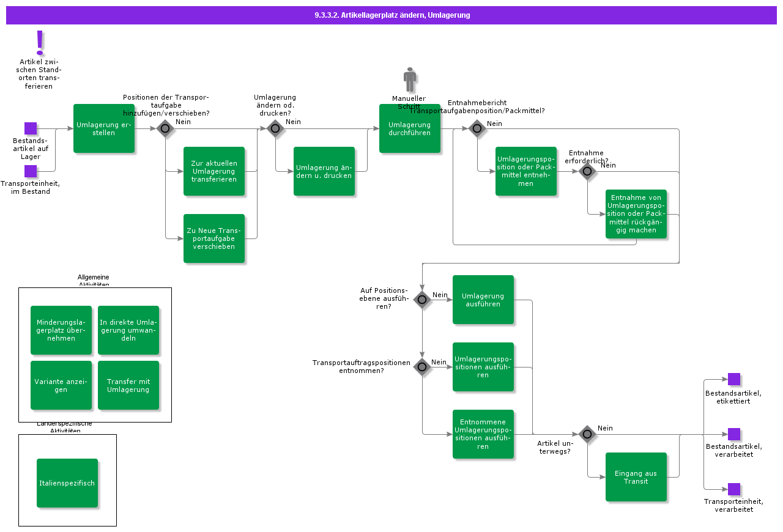Select the 'Transporteinheit, im Bestand' start event square
Image resolution: width=783 pixels, height=532 pixels.
point(31,171)
